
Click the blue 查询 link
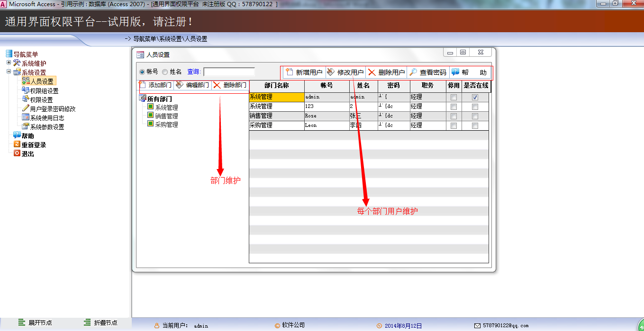194,72
